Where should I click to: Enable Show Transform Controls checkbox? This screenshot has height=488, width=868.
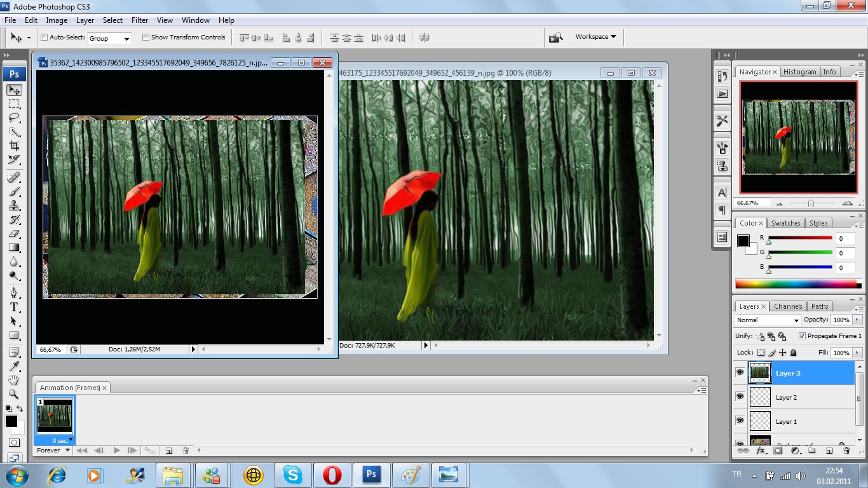[x=146, y=37]
